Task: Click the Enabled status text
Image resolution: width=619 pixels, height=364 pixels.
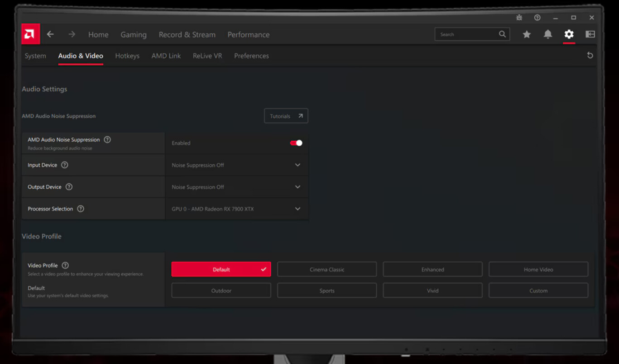Action: [x=181, y=143]
